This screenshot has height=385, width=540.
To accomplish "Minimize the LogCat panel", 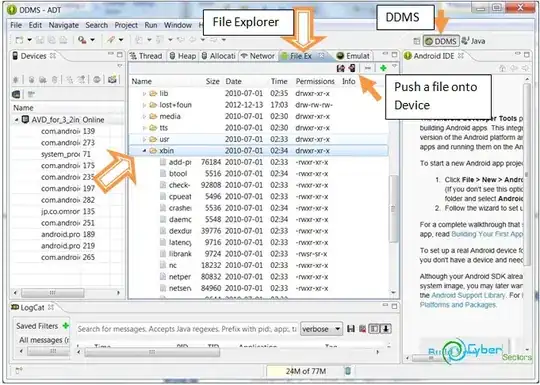I will click(x=385, y=305).
